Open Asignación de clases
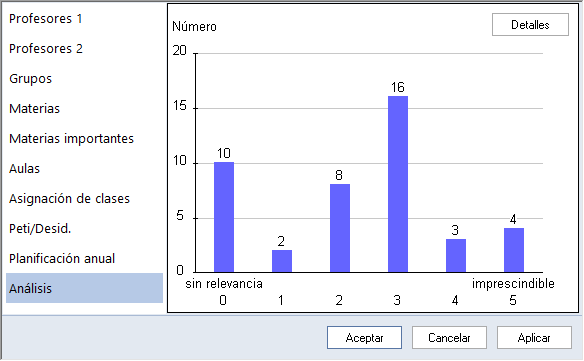Screen dimensions: 584x361 (69, 199)
